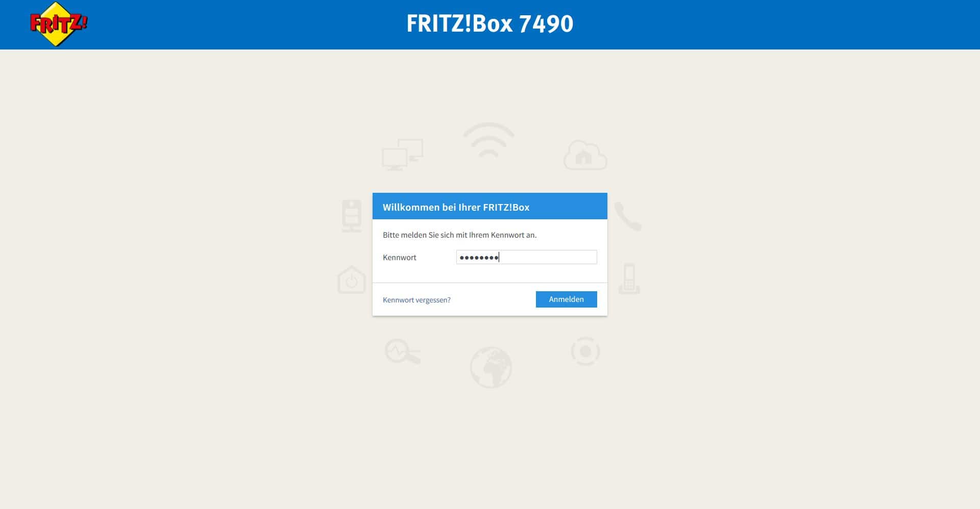Click the Kennwort field label
This screenshot has height=509, width=980.
pos(400,258)
